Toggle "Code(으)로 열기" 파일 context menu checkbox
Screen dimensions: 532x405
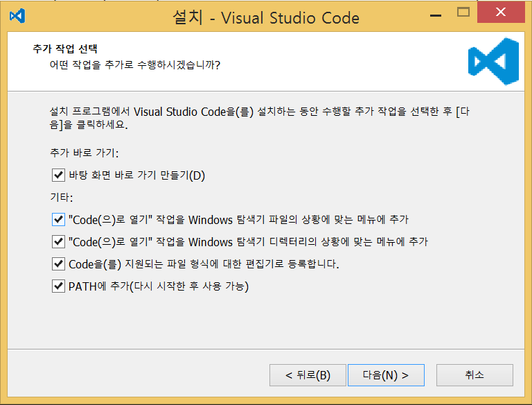[58, 219]
